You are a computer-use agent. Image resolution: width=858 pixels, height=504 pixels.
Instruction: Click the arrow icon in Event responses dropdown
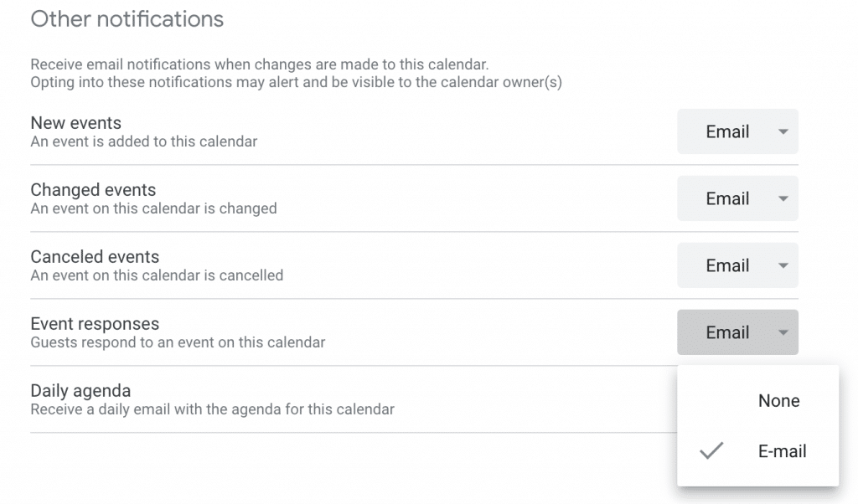(783, 333)
